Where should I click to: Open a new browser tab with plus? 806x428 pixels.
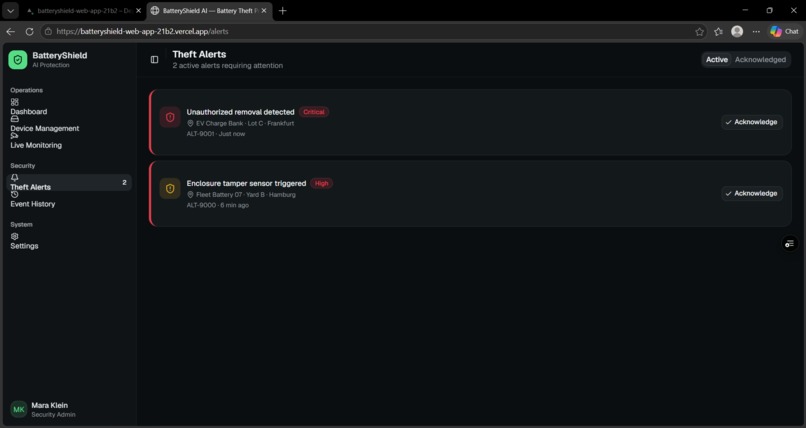[x=282, y=11]
